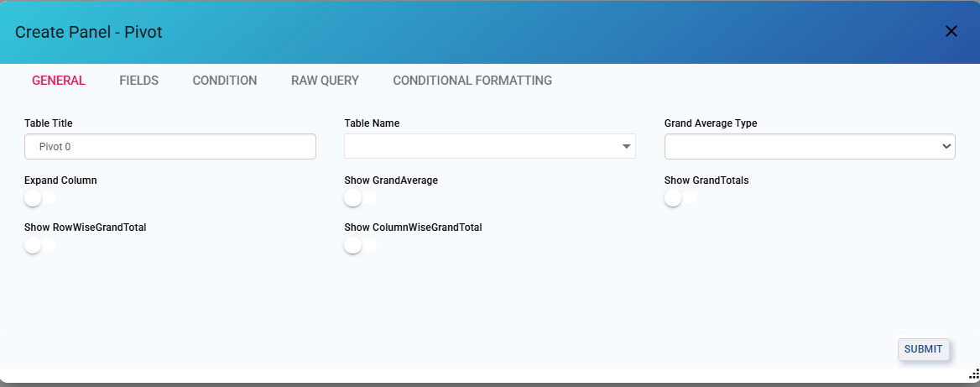Enable the Show RowWiseGrandTotal switch
This screenshot has width=980, height=387.
pos(39,245)
